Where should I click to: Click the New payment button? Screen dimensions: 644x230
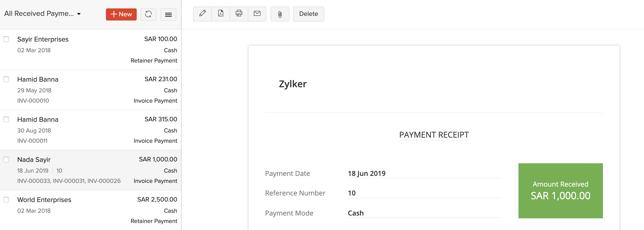click(121, 14)
